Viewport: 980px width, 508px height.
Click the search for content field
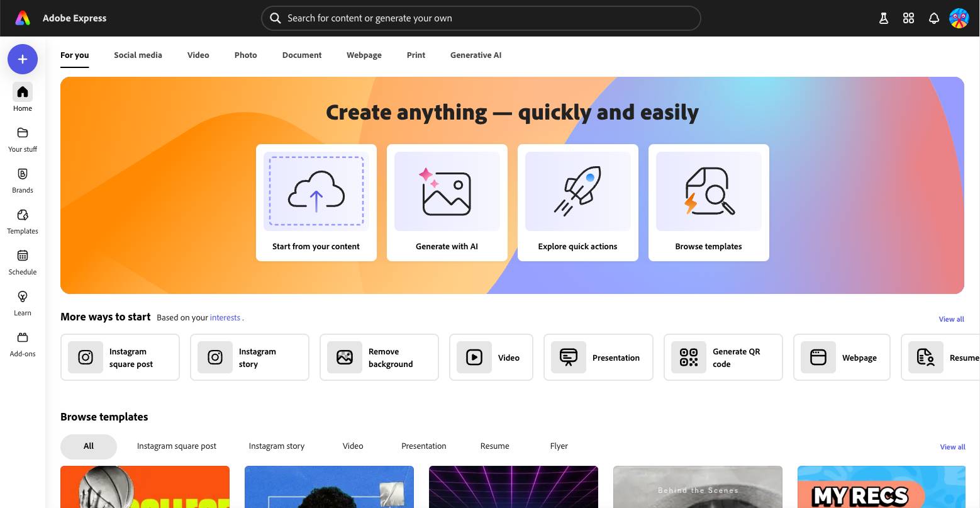[481, 18]
